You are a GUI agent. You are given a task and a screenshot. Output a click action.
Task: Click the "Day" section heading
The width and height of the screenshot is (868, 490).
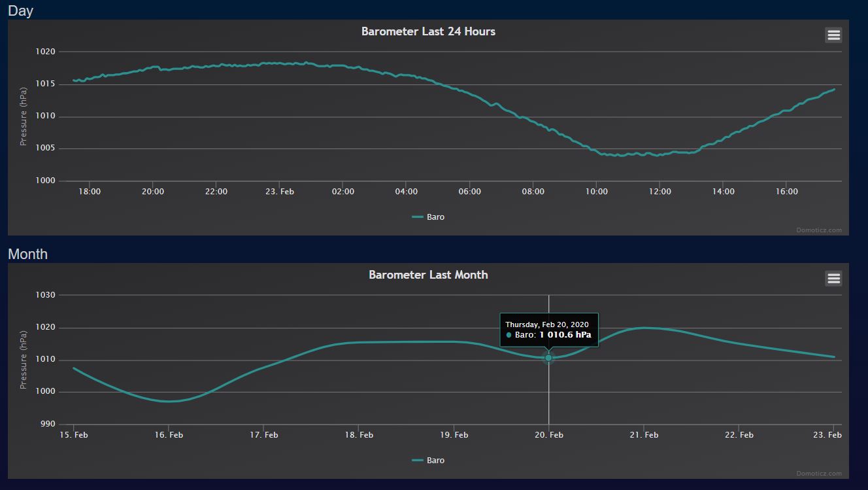20,10
